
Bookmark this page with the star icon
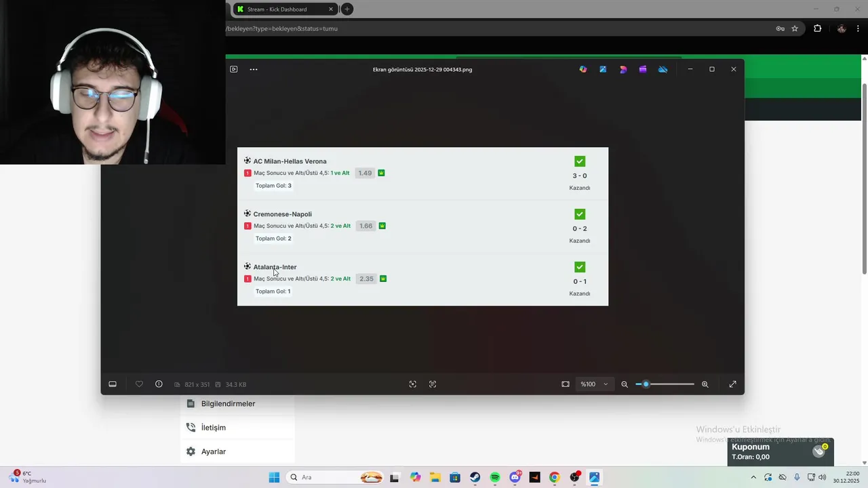(x=795, y=28)
